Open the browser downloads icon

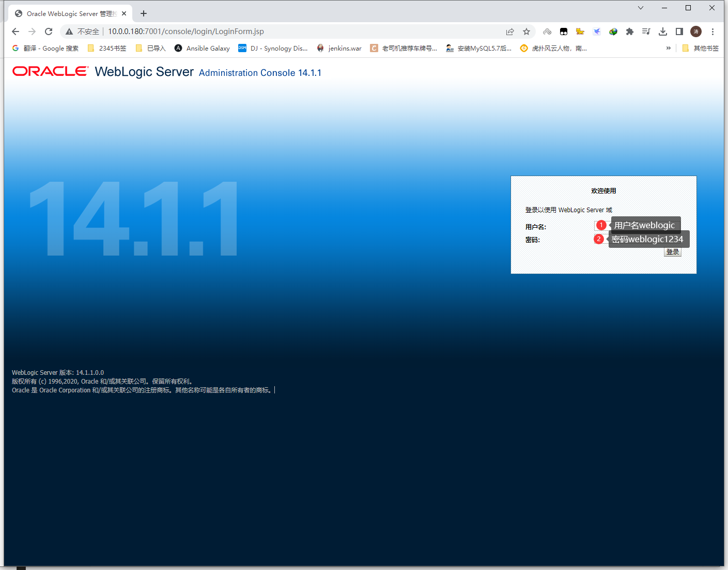click(x=663, y=31)
